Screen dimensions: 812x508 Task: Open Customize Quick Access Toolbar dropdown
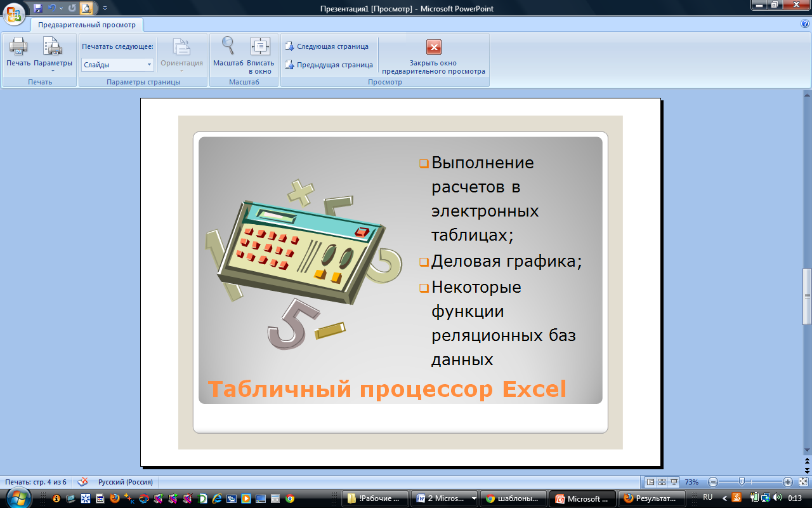click(105, 9)
